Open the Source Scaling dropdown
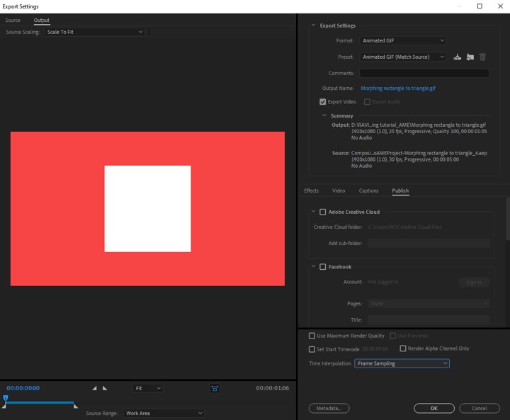This screenshot has width=510, height=420. [94, 32]
